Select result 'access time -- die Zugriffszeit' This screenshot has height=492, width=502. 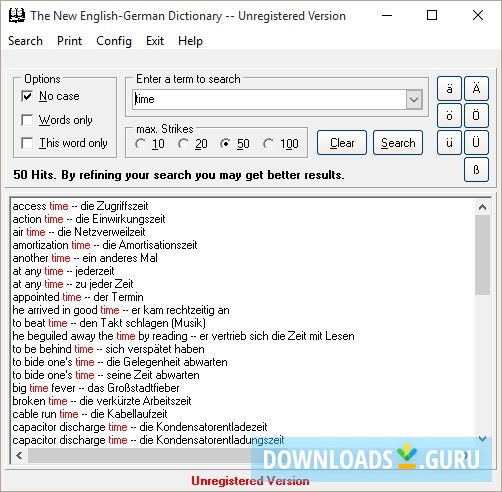click(x=80, y=206)
